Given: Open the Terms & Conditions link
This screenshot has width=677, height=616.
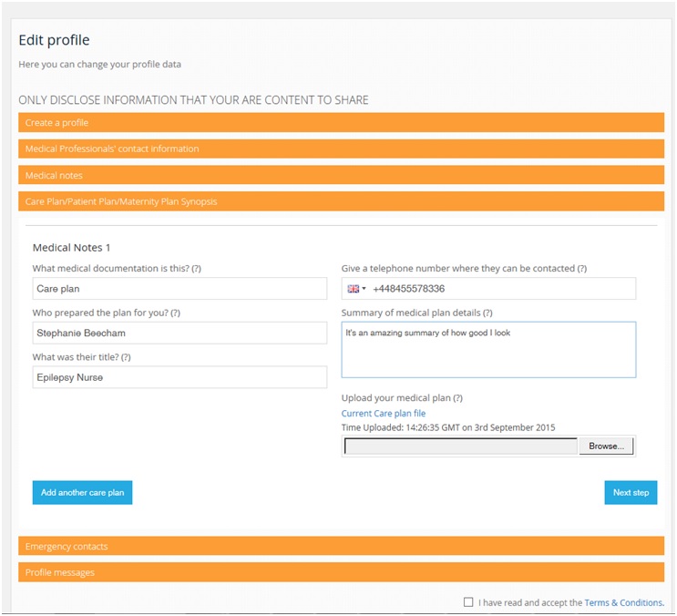Looking at the screenshot, I should (624, 602).
